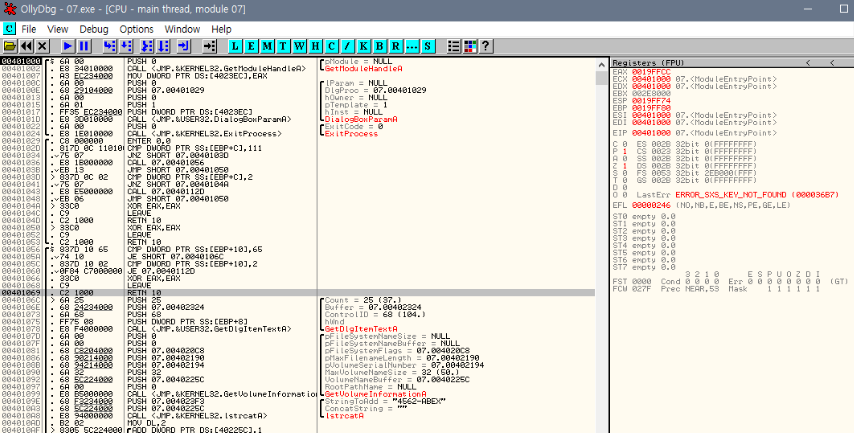854x433 pixels.
Task: Open the Debug menu
Action: tap(94, 29)
